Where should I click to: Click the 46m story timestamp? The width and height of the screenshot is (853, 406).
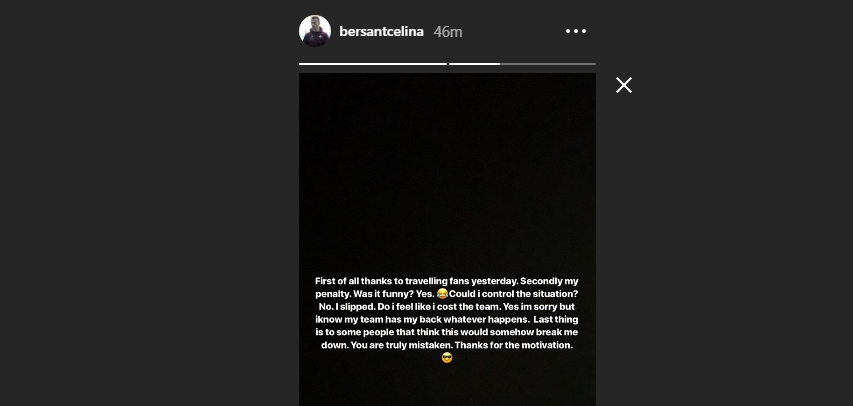click(x=448, y=32)
